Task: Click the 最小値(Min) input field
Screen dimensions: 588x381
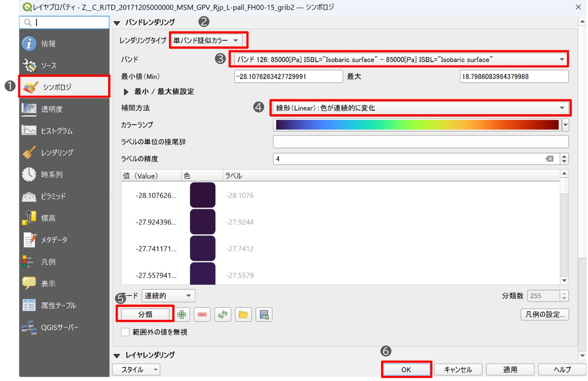Action: tap(288, 76)
